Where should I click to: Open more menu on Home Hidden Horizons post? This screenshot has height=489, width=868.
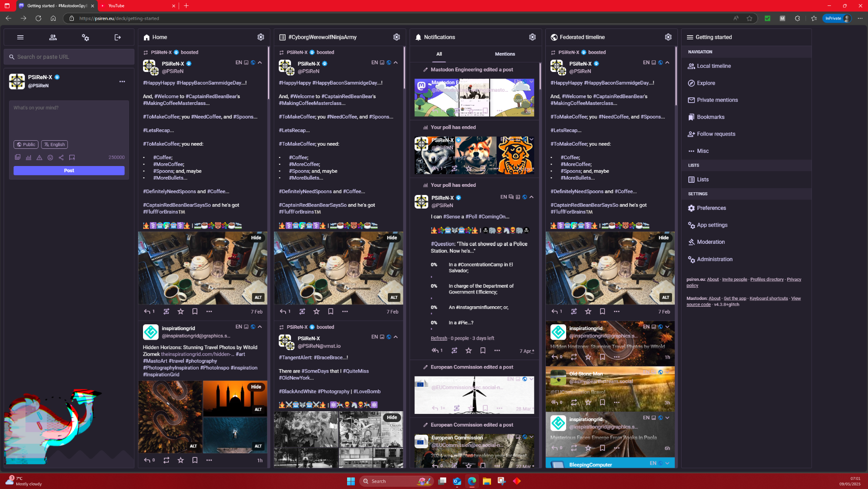pos(209,460)
